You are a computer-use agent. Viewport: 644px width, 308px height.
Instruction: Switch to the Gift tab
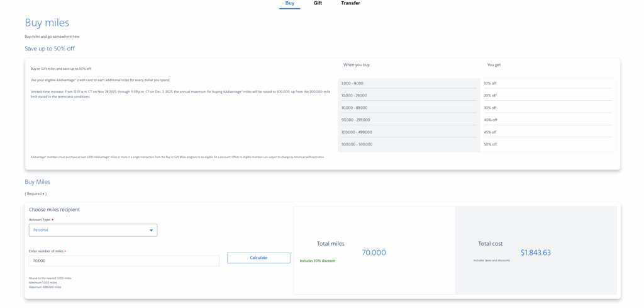click(318, 4)
